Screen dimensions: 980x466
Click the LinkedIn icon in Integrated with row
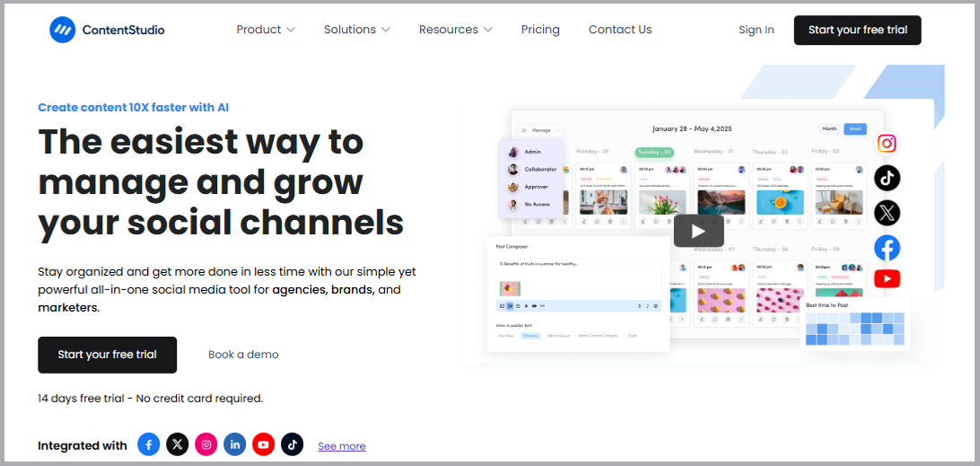point(235,444)
